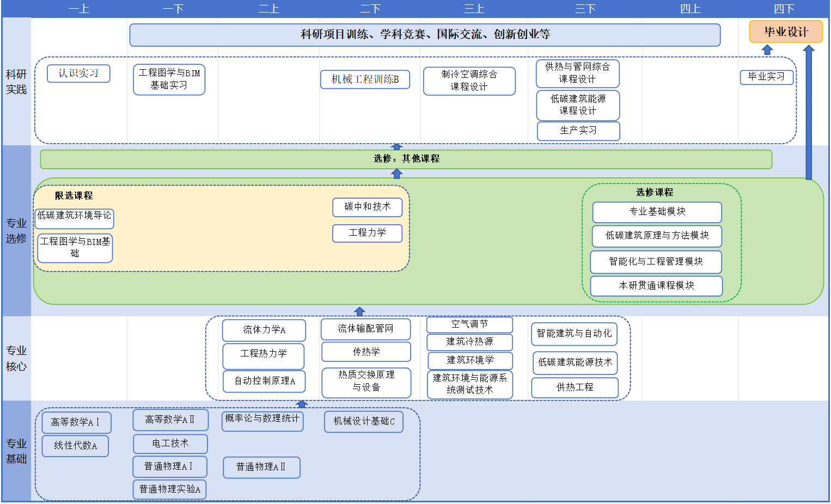Select the 科研实践 row label
Image resolution: width=831 pixels, height=504 pixels.
16,82
